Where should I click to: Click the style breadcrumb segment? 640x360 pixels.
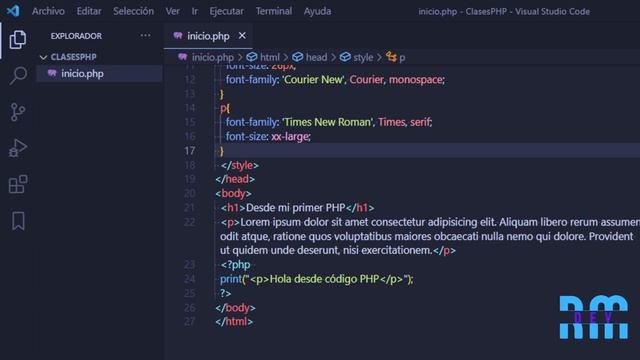(x=363, y=57)
